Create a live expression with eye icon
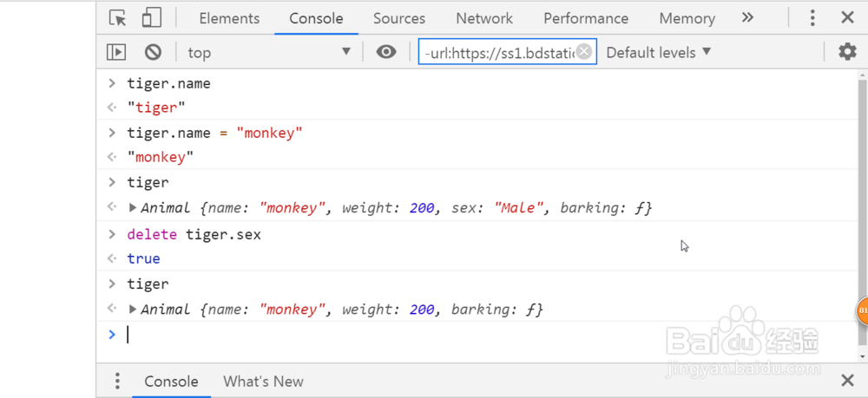The height and width of the screenshot is (398, 868). tap(386, 52)
